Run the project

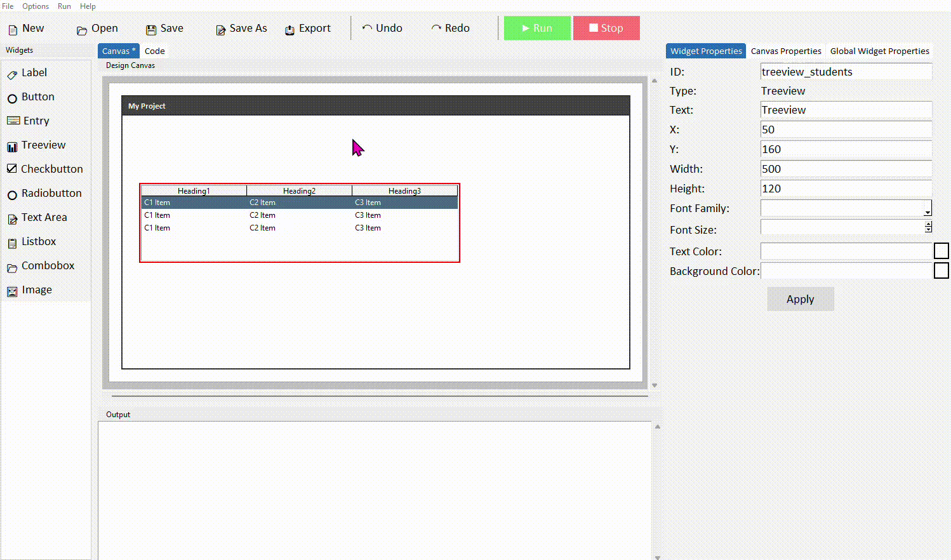(x=536, y=28)
